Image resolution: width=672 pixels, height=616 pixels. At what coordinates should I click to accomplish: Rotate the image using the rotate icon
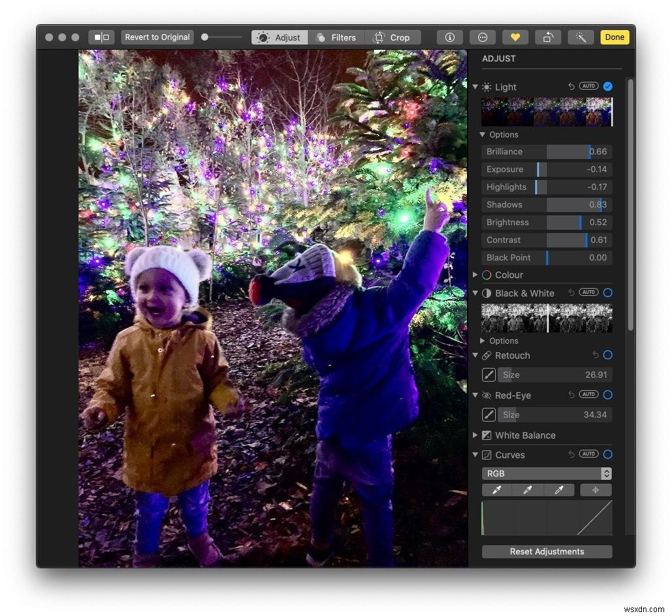[x=548, y=37]
